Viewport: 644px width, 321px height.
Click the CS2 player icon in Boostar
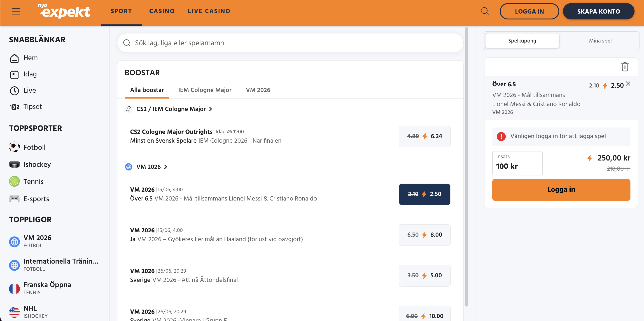[x=128, y=109]
